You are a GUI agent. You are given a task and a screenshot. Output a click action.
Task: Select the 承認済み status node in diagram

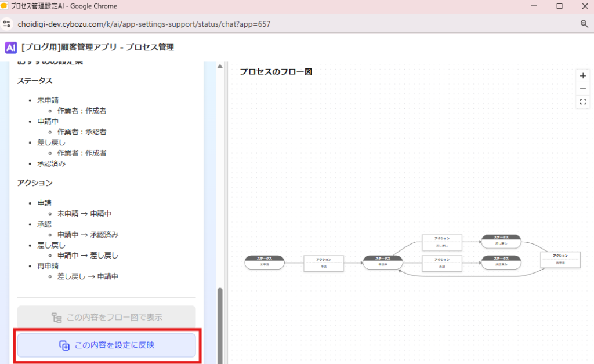[501, 263]
